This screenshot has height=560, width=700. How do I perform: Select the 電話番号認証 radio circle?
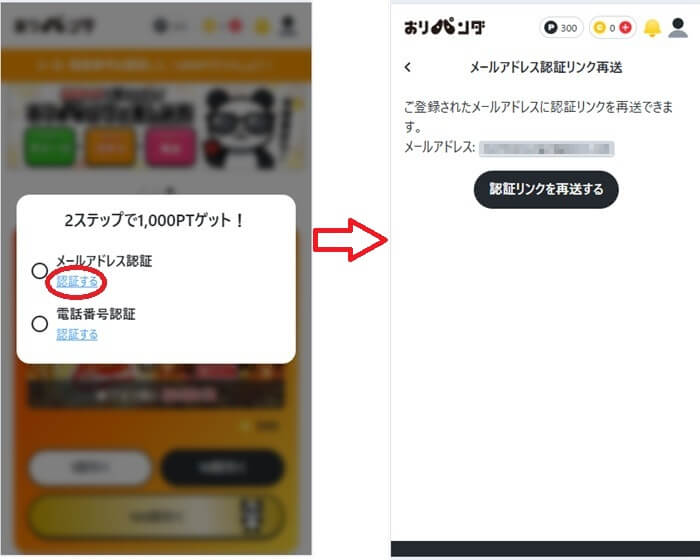coord(40,324)
